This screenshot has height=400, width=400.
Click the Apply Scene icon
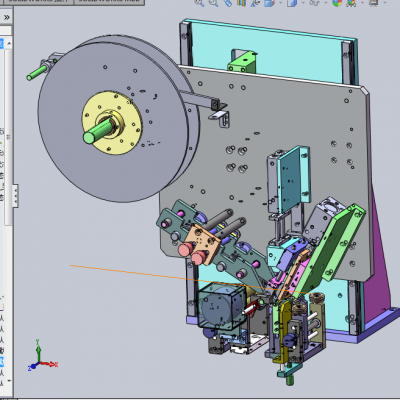(351, 3)
